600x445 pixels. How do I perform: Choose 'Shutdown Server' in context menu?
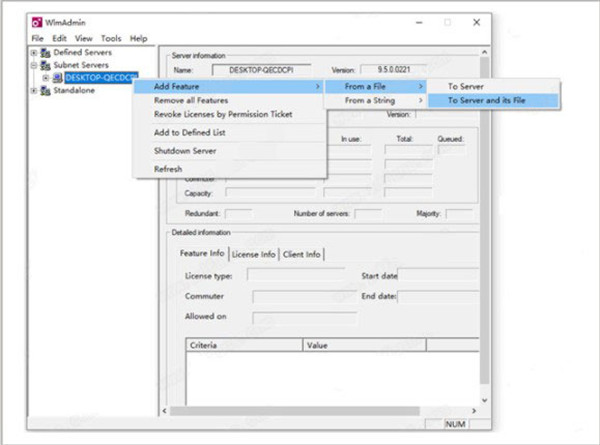pyautogui.click(x=185, y=151)
